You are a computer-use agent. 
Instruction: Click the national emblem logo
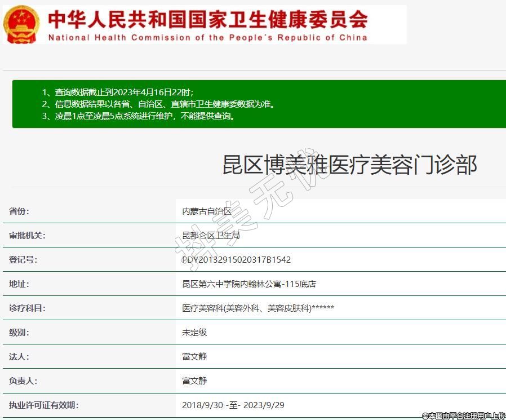(x=22, y=25)
